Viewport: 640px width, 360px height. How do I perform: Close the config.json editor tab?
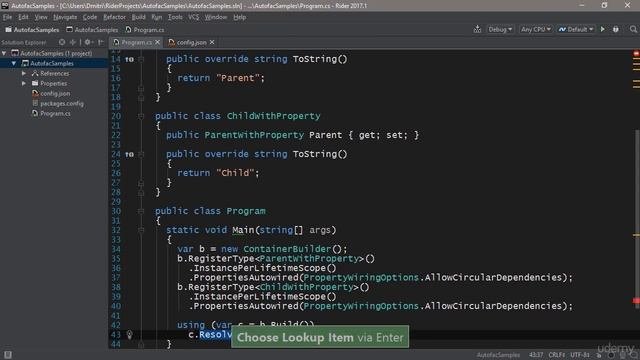coord(212,42)
